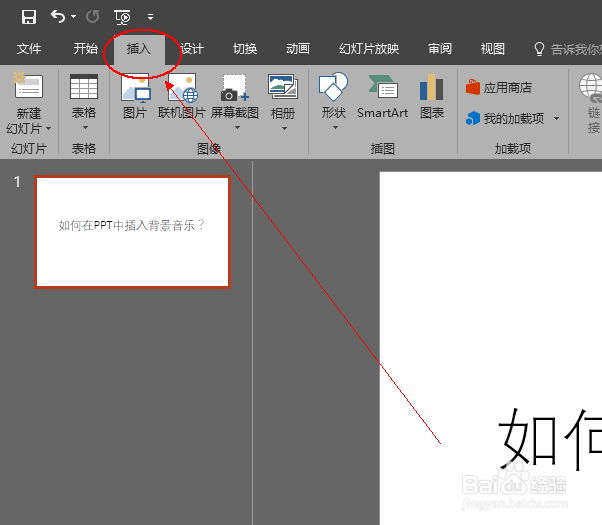602x525 pixels.
Task: Expand the 形状 dropdown arrow
Action: 335,128
